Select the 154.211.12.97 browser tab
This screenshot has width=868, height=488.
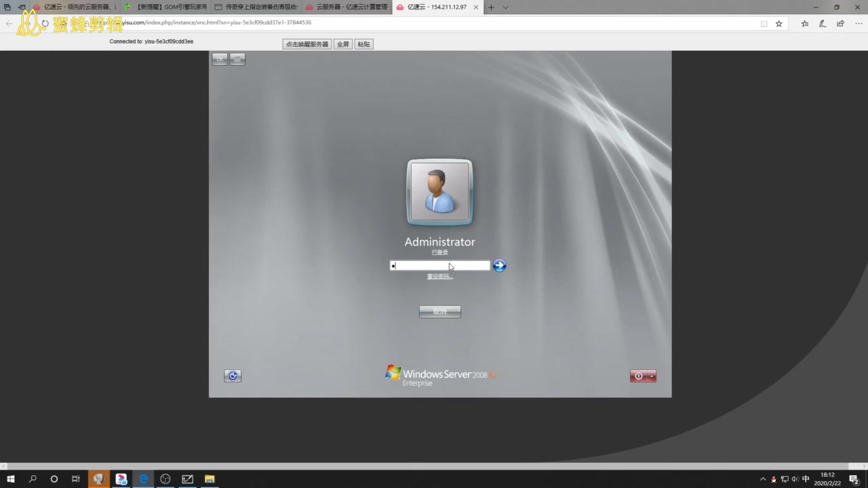tap(437, 7)
